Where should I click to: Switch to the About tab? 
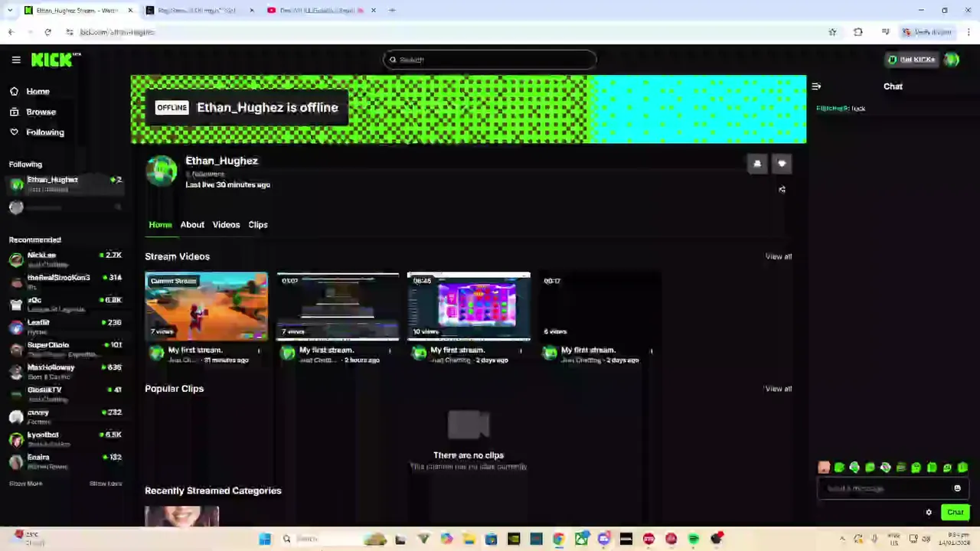pos(192,225)
